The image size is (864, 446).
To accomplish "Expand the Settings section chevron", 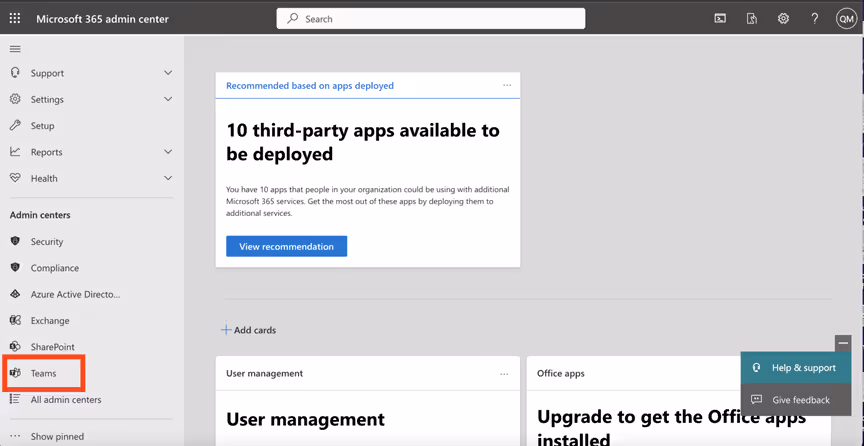I will point(168,99).
